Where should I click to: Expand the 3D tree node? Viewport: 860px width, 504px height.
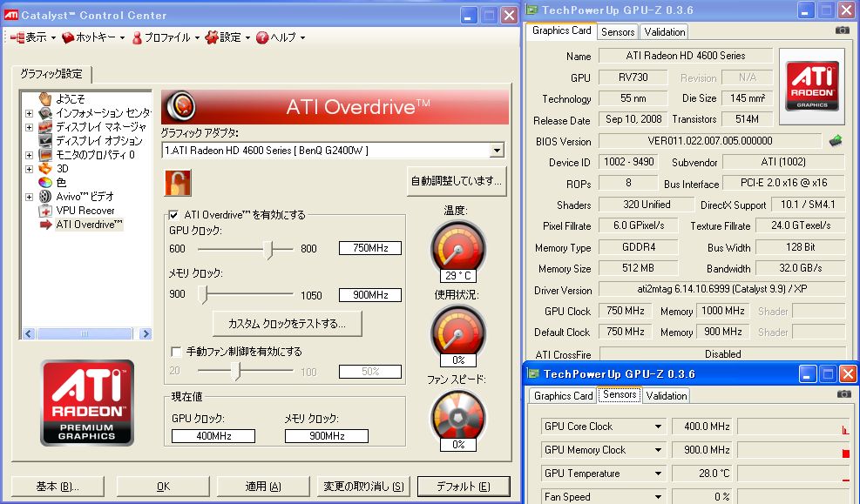click(29, 169)
